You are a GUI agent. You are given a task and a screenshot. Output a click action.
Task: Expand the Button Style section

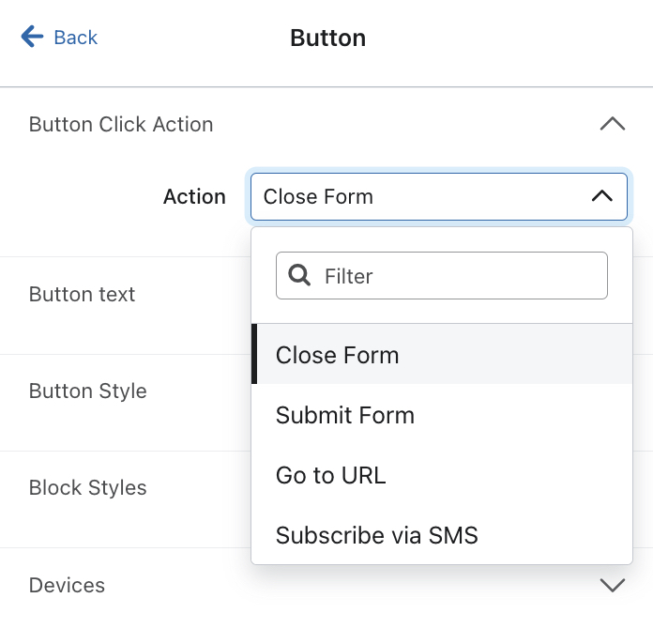click(x=88, y=391)
